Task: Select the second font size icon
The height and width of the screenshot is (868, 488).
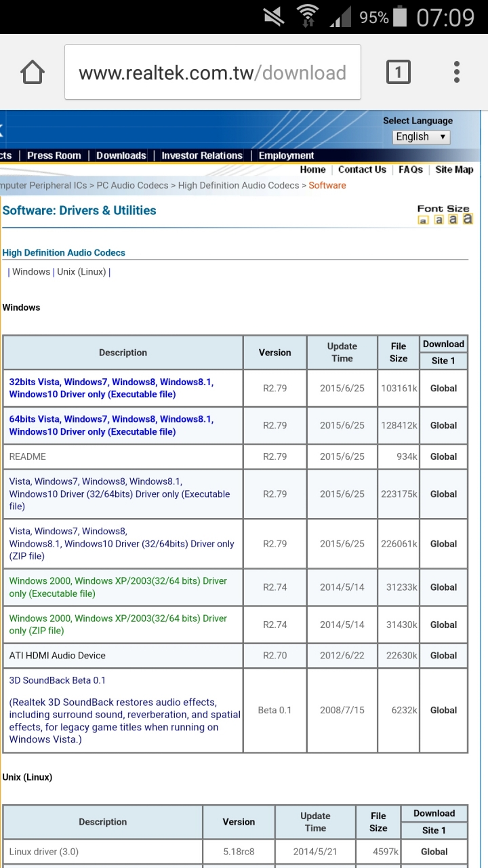Action: click(439, 220)
